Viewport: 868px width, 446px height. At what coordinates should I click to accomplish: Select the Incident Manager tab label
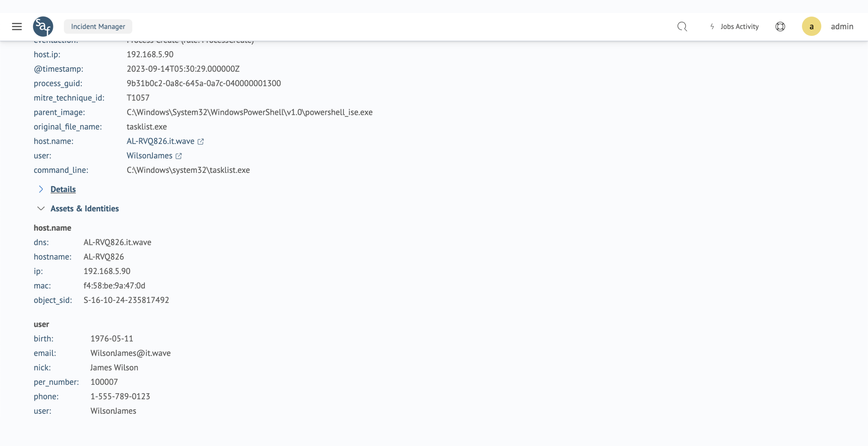[98, 27]
